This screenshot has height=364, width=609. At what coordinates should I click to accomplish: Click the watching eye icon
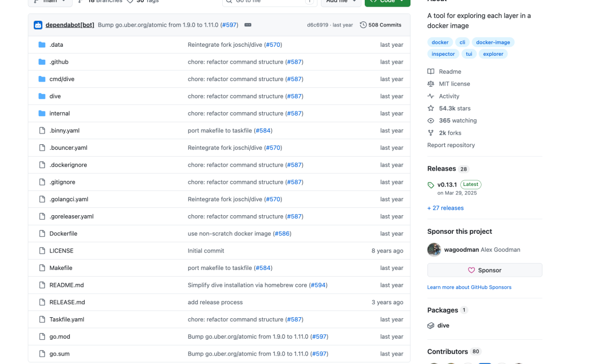pos(431,121)
